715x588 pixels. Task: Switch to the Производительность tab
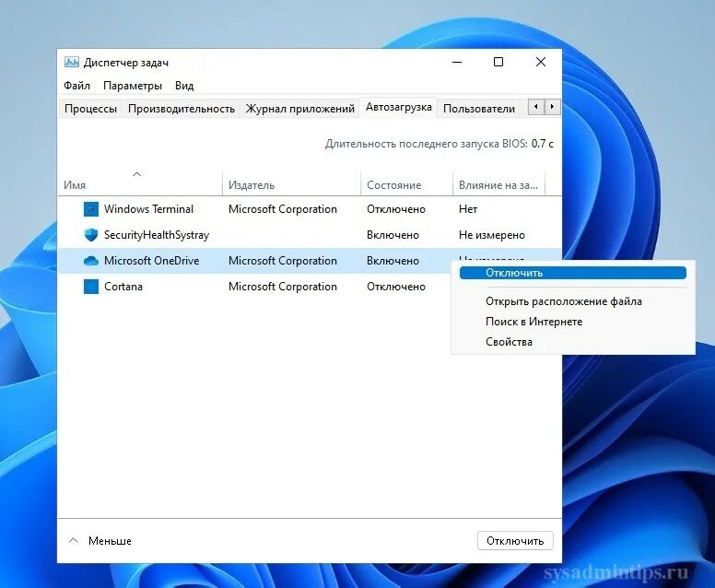tap(181, 109)
